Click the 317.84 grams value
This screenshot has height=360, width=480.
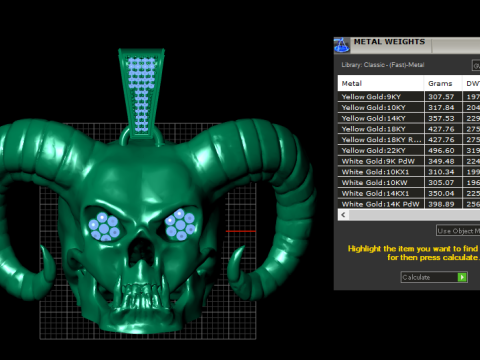441,107
